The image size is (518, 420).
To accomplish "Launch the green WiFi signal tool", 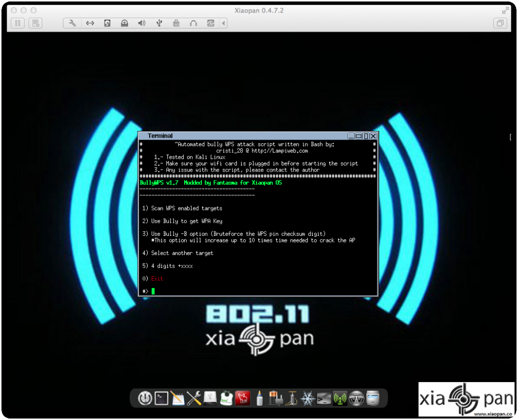I will (340, 398).
